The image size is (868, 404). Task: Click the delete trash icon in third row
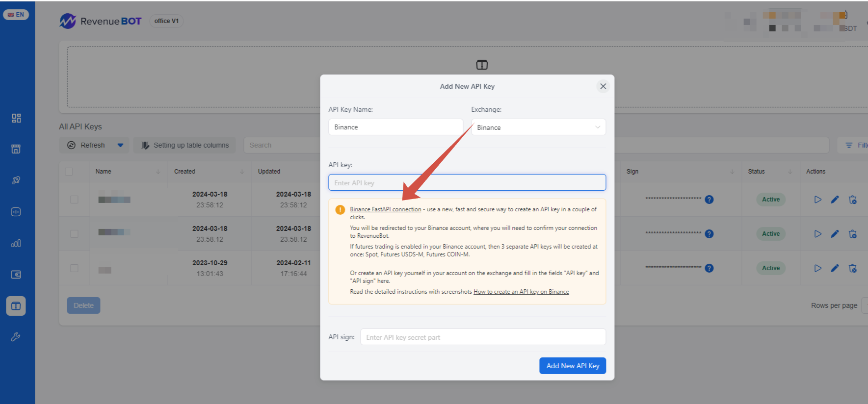[x=853, y=268]
